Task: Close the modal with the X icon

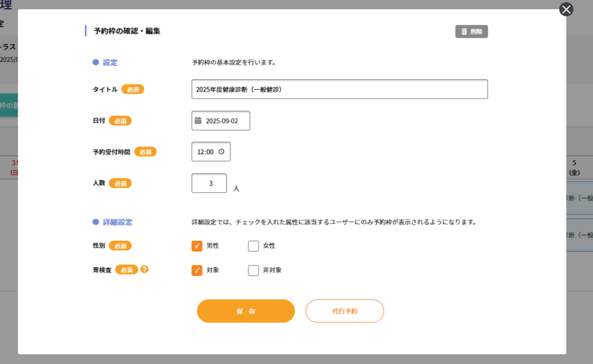Action: pos(566,9)
